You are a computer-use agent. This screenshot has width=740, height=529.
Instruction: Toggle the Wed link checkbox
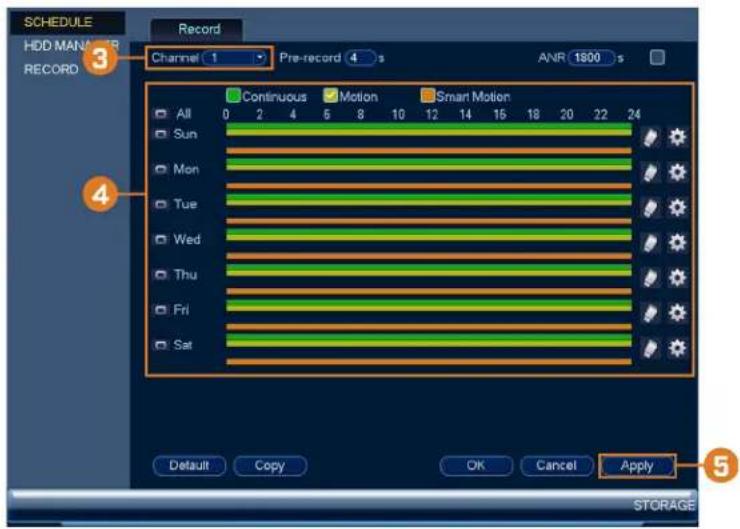point(161,239)
